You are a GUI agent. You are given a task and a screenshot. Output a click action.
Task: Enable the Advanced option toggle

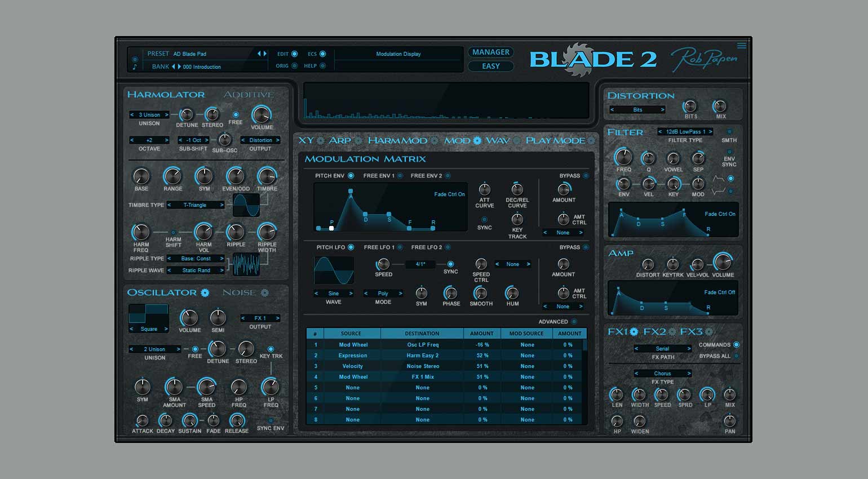574,322
